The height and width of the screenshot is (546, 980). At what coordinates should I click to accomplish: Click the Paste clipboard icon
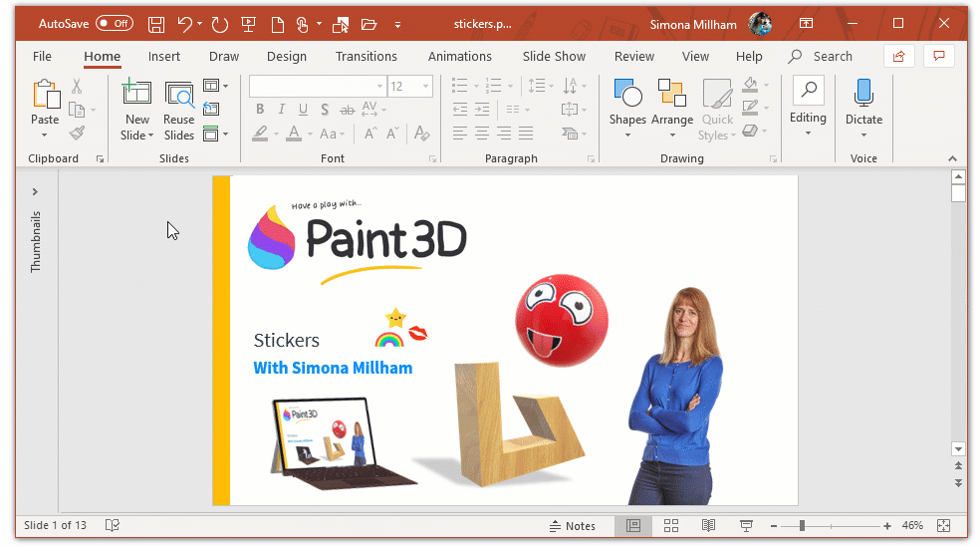pyautogui.click(x=46, y=95)
